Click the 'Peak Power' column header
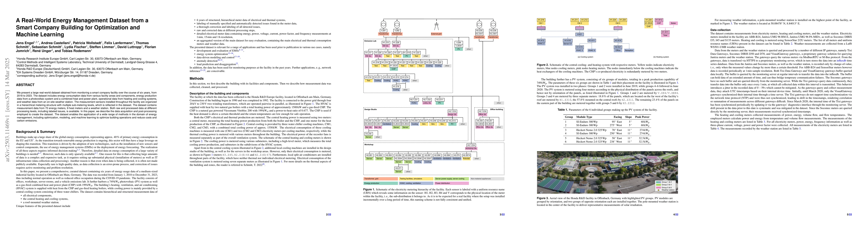The image size is (868, 225). coord(642,117)
